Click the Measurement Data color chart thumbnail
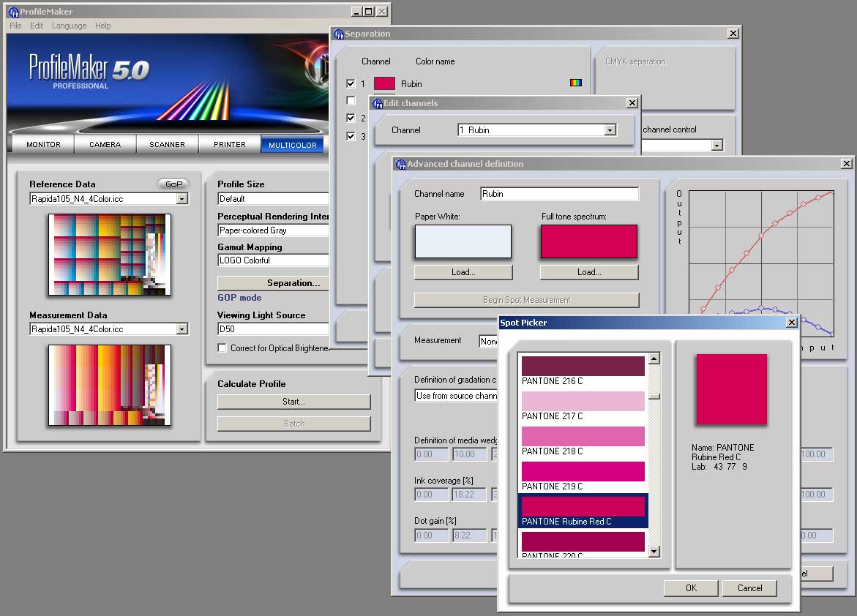The image size is (857, 616). tap(110, 385)
